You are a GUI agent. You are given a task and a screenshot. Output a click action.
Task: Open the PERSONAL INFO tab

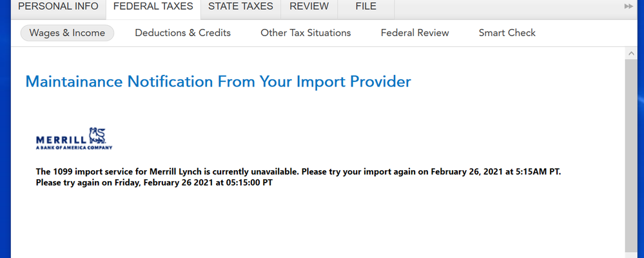(x=58, y=6)
